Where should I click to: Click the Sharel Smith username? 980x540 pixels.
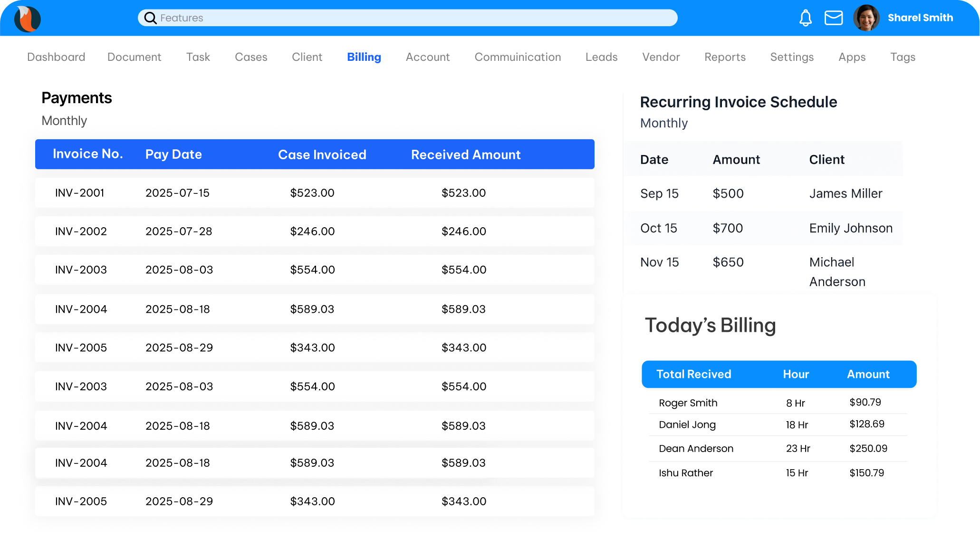click(x=920, y=18)
